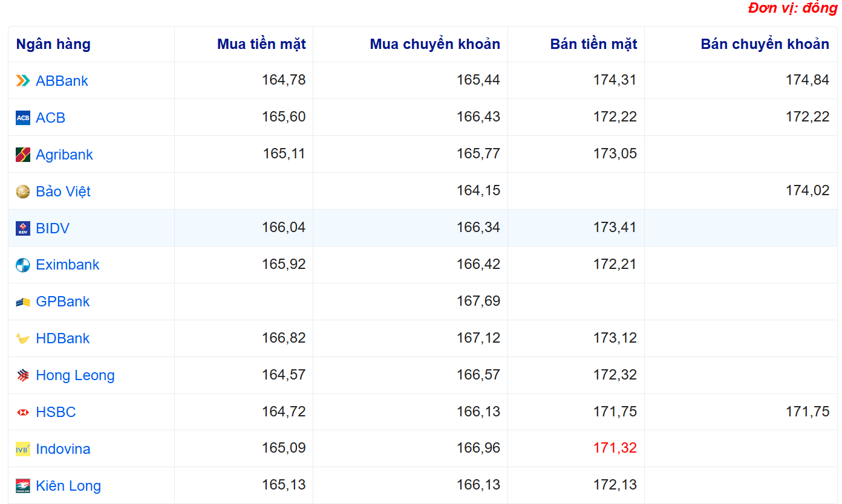Click the Agribank logo icon

[23, 155]
